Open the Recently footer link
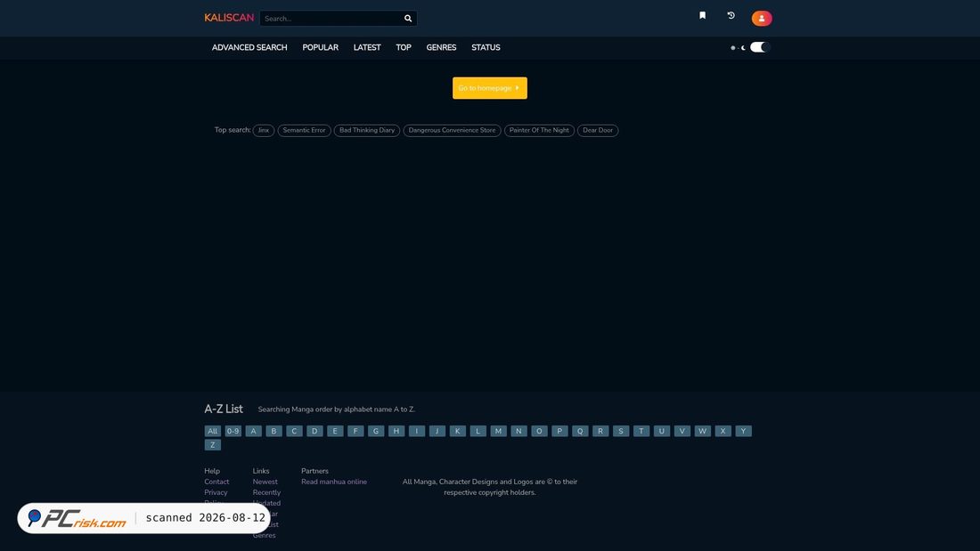980x551 pixels. pos(266,492)
